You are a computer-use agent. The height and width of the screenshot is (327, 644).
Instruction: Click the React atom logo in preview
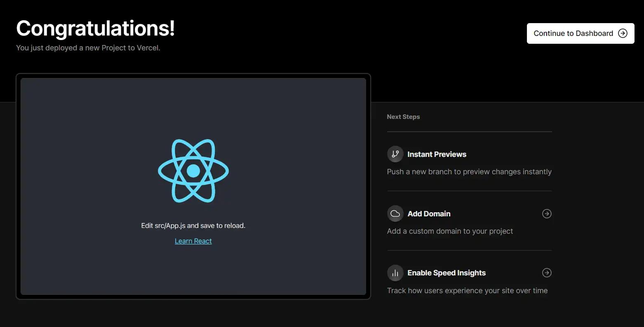193,171
